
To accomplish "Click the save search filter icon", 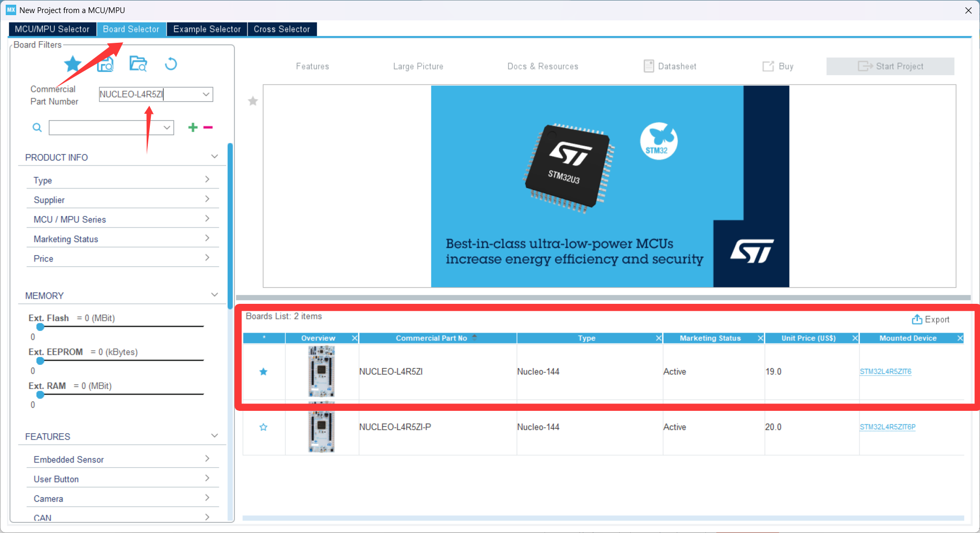I will click(105, 64).
